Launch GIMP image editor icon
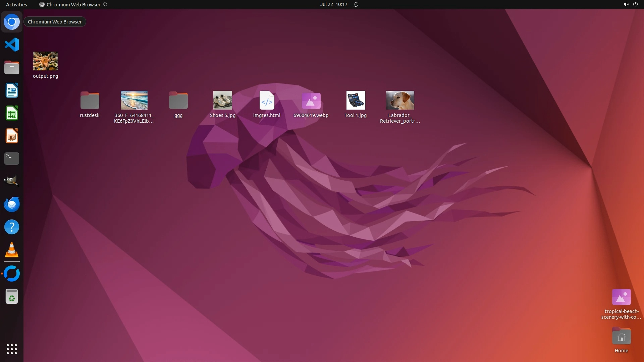The image size is (644, 362). [12, 181]
